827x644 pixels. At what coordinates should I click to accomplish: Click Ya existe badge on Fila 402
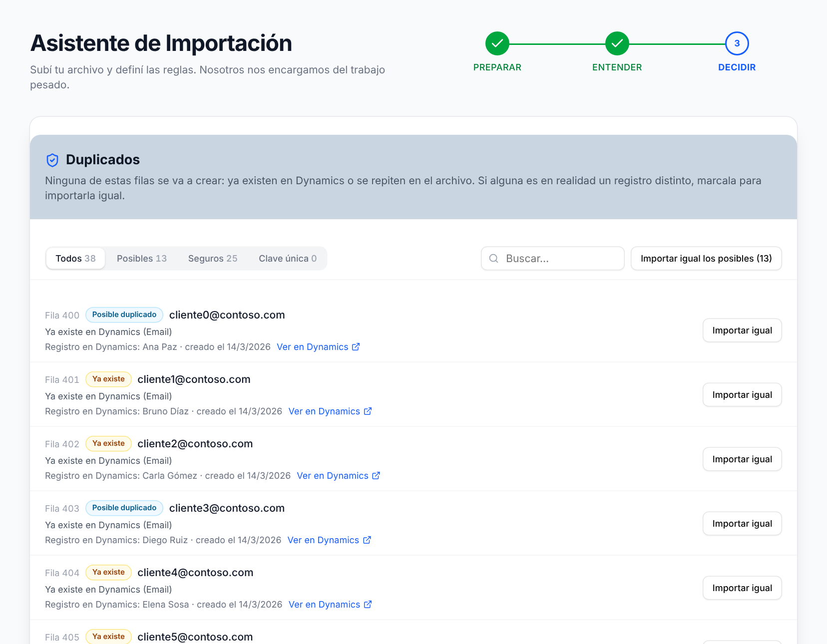click(x=108, y=444)
